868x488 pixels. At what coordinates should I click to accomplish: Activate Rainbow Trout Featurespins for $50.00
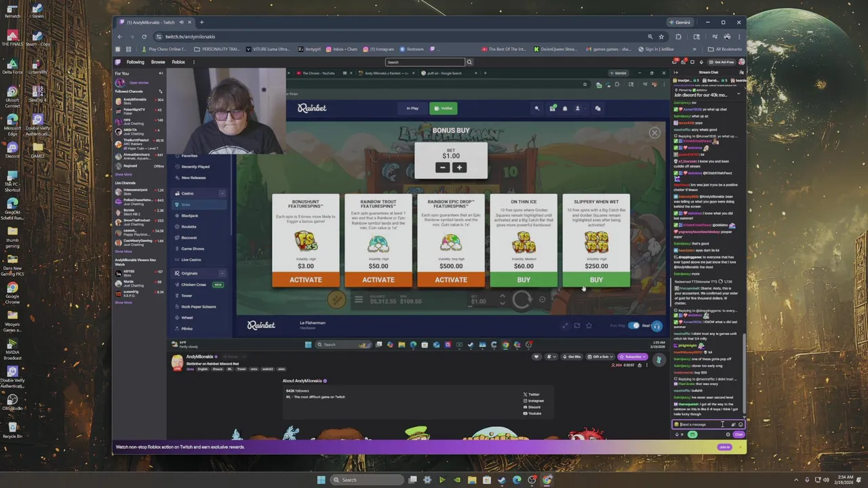(378, 279)
